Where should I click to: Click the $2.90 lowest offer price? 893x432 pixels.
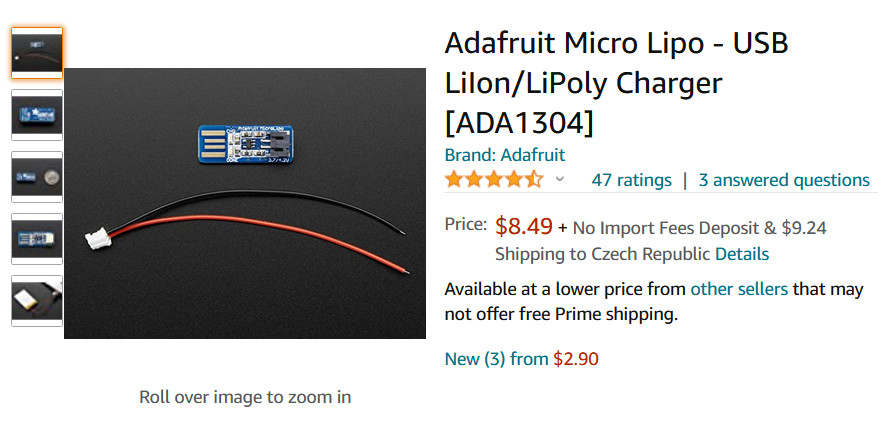pyautogui.click(x=576, y=359)
